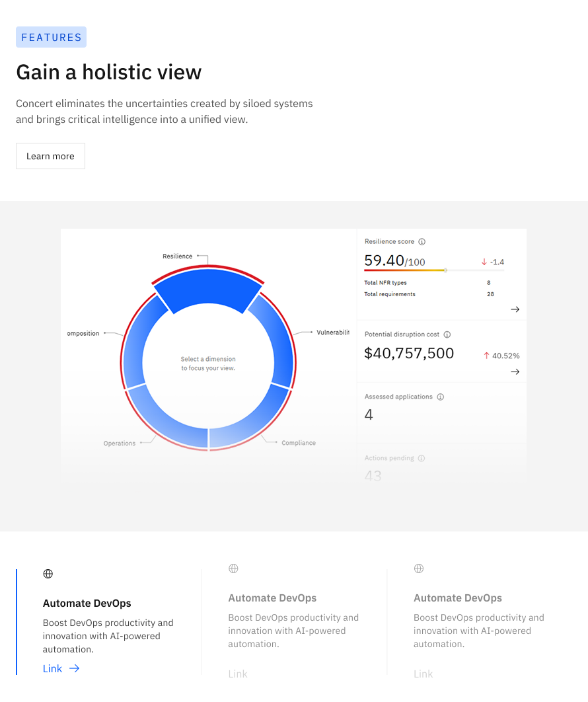The height and width of the screenshot is (702, 588).
Task: Click the 'Select a dimension to focus your view' text
Action: point(208,364)
